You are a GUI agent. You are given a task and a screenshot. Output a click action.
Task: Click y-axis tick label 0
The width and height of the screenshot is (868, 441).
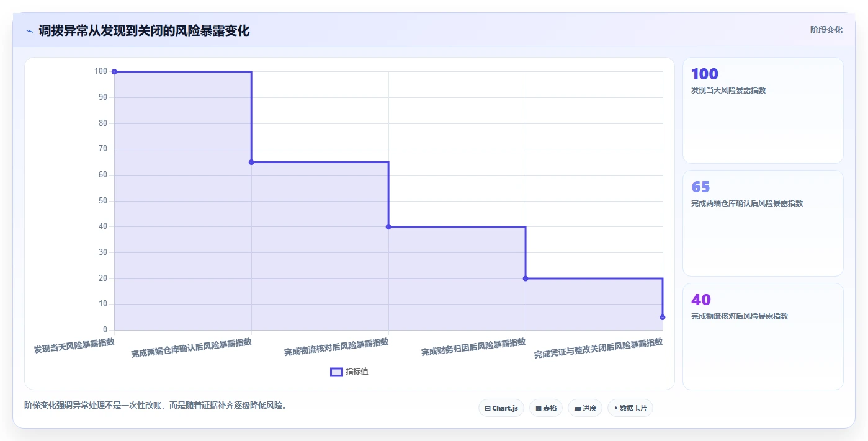click(105, 330)
